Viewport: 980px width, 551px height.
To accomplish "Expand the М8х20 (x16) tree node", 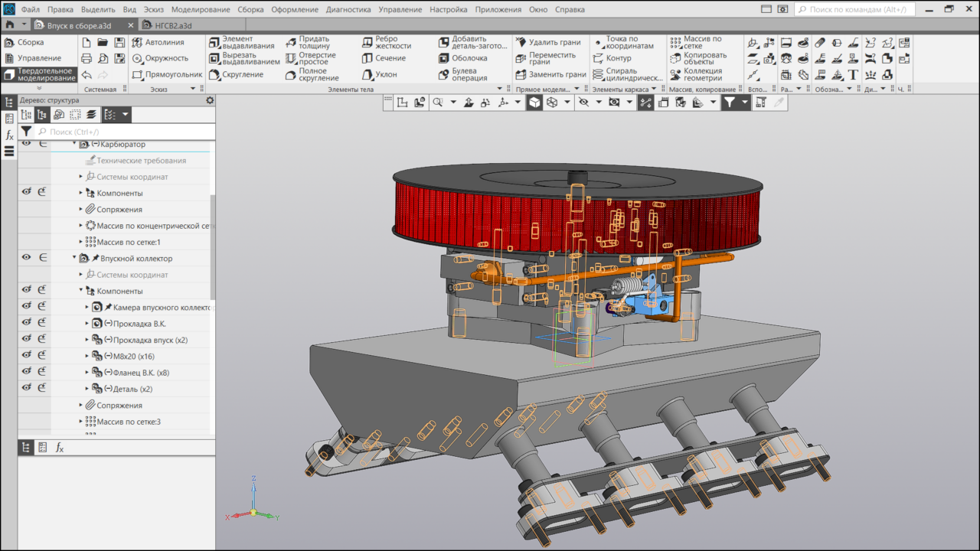I will tap(87, 356).
